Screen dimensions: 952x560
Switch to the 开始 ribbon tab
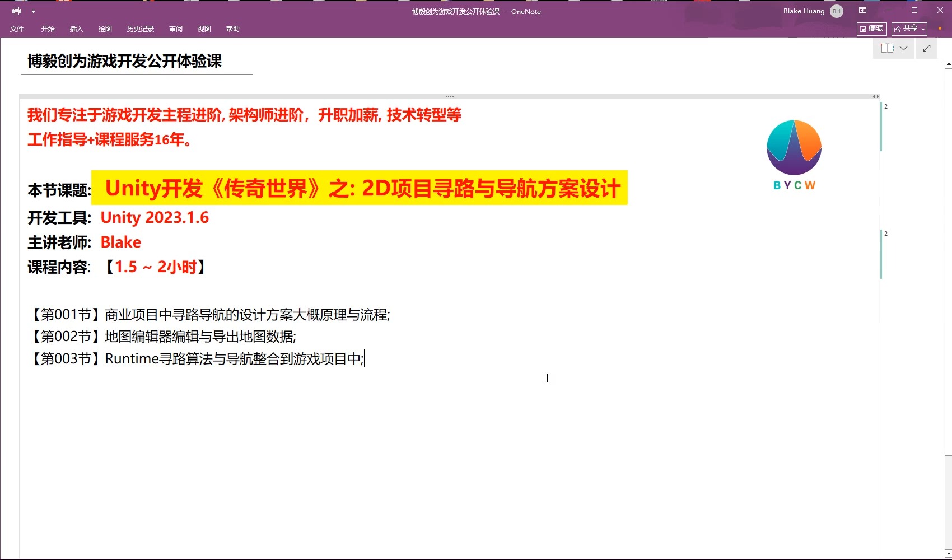48,29
